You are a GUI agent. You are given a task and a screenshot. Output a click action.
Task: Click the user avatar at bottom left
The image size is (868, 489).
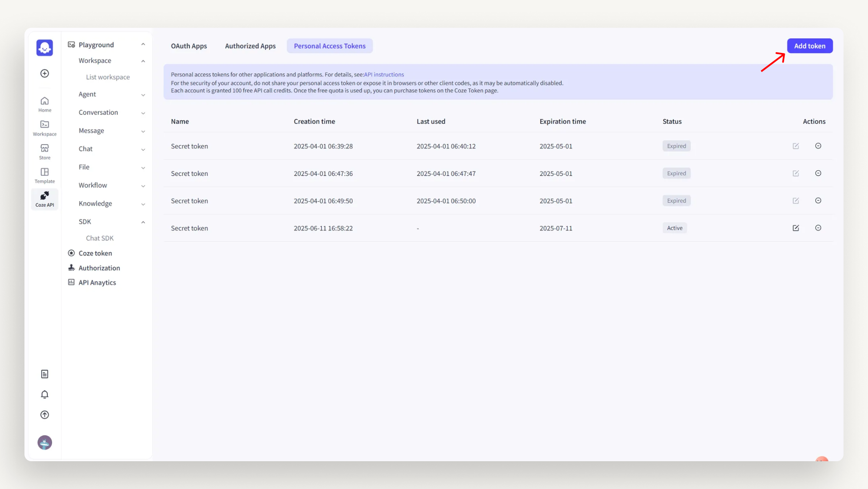(x=44, y=442)
